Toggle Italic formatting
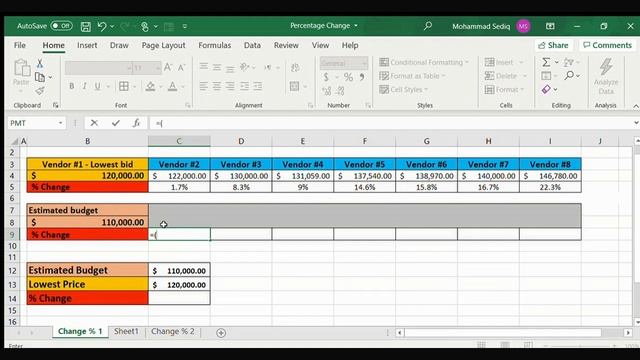Viewport: 640px width, 360px height. pyautogui.click(x=84, y=86)
